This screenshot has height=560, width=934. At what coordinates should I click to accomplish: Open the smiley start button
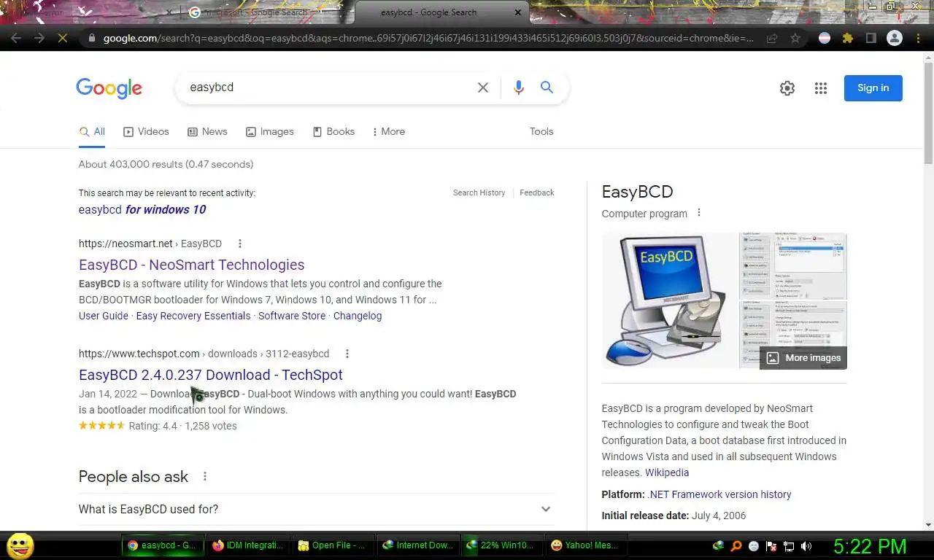20,545
